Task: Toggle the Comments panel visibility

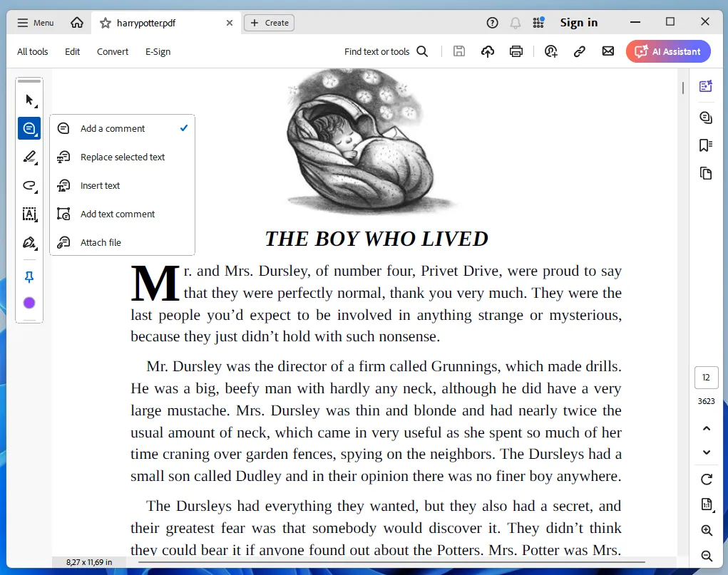Action: click(705, 117)
